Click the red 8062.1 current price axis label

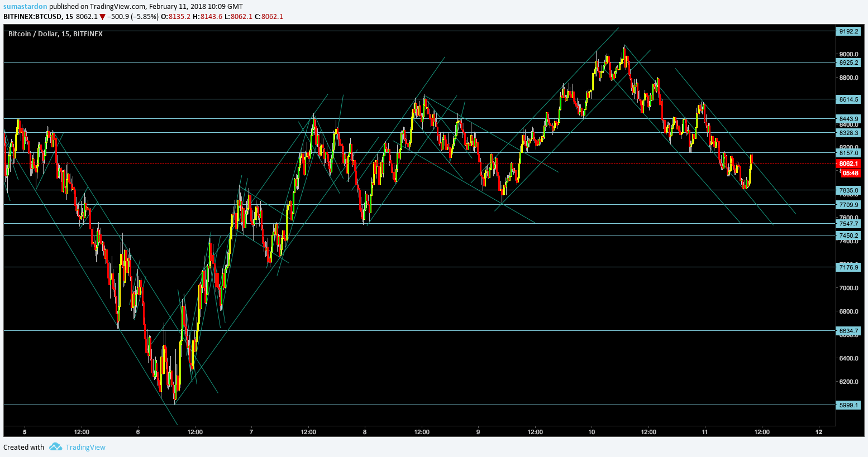pos(848,163)
